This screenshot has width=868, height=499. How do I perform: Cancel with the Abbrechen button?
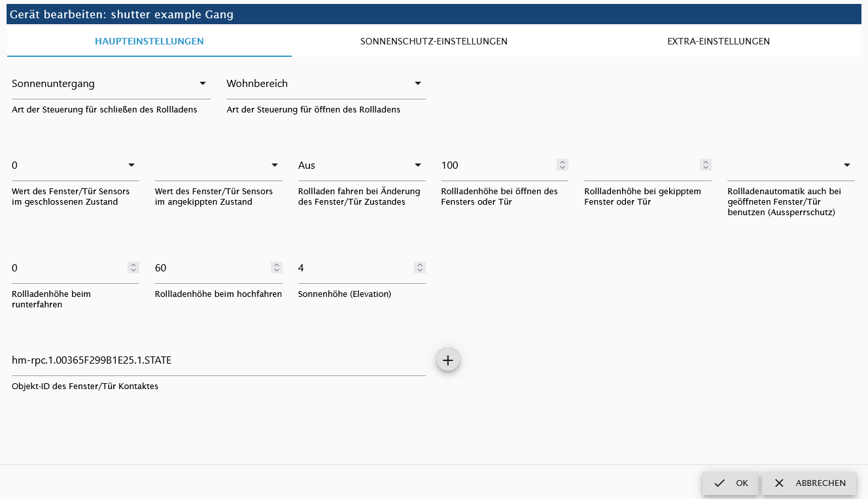tap(809, 483)
